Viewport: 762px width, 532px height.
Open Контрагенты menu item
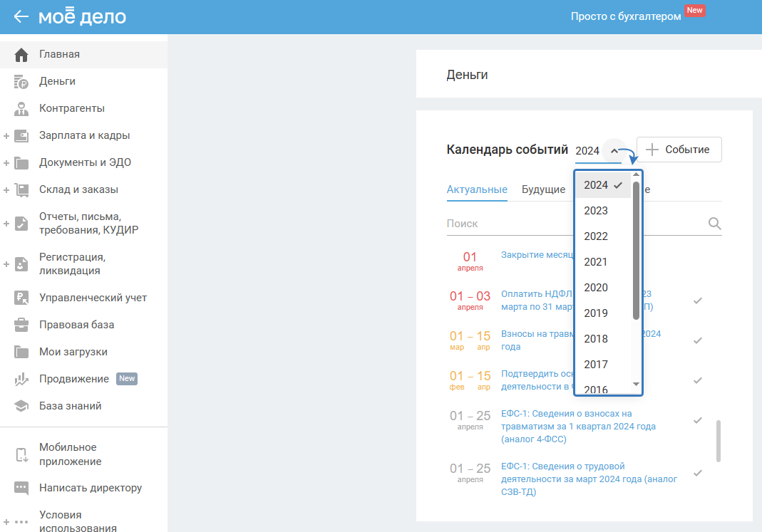pos(83,108)
